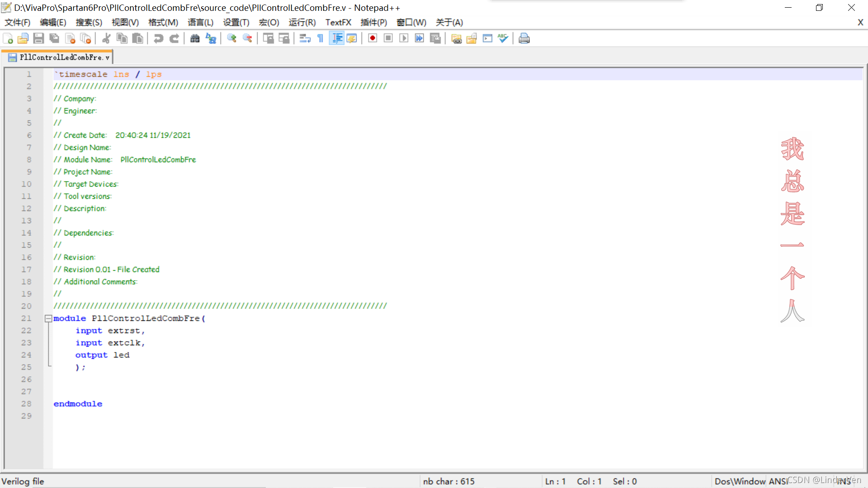Start macro recording with red dot icon
The image size is (868, 488).
pos(373,38)
